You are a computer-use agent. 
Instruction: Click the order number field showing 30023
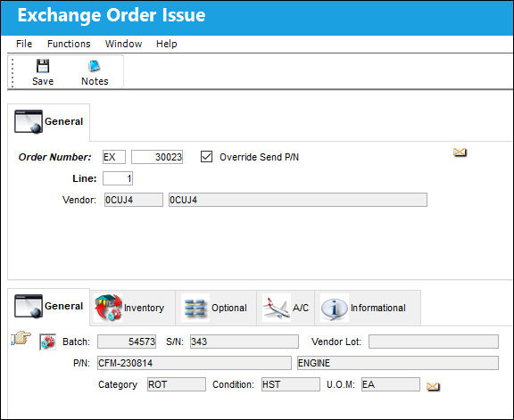click(x=157, y=157)
